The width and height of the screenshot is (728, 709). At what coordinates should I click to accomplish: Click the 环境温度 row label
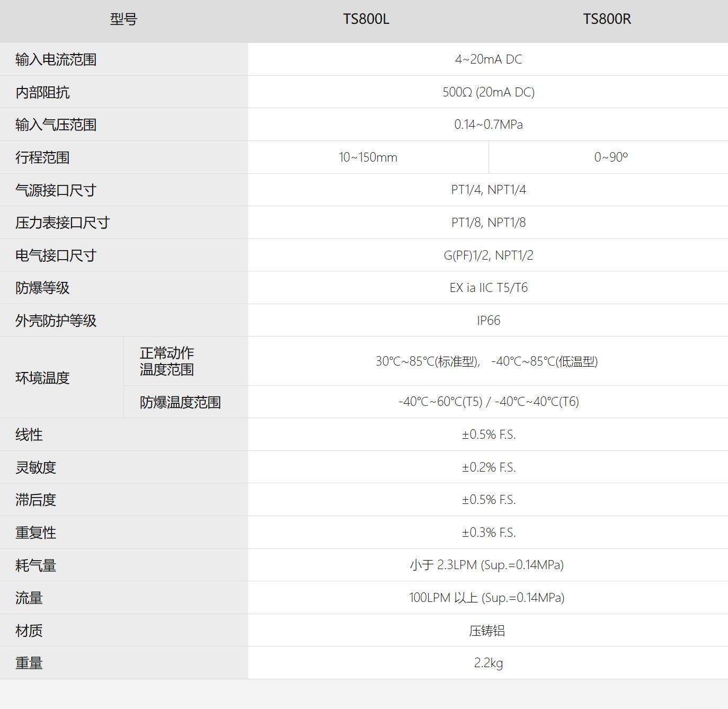pyautogui.click(x=42, y=378)
